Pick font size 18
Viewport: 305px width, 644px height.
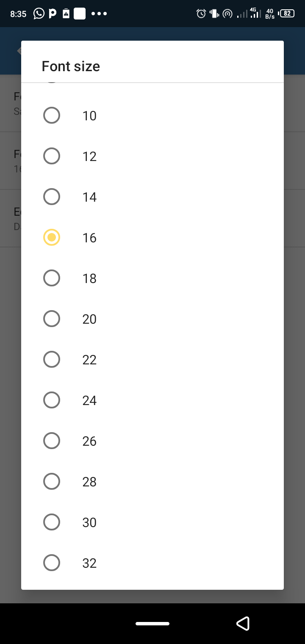click(x=52, y=278)
